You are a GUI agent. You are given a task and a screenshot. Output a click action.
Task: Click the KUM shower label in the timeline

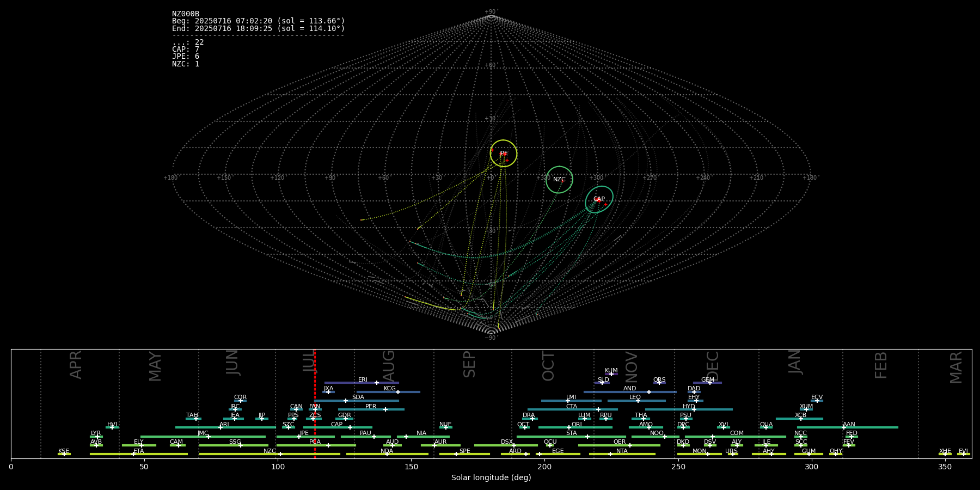pos(611,371)
